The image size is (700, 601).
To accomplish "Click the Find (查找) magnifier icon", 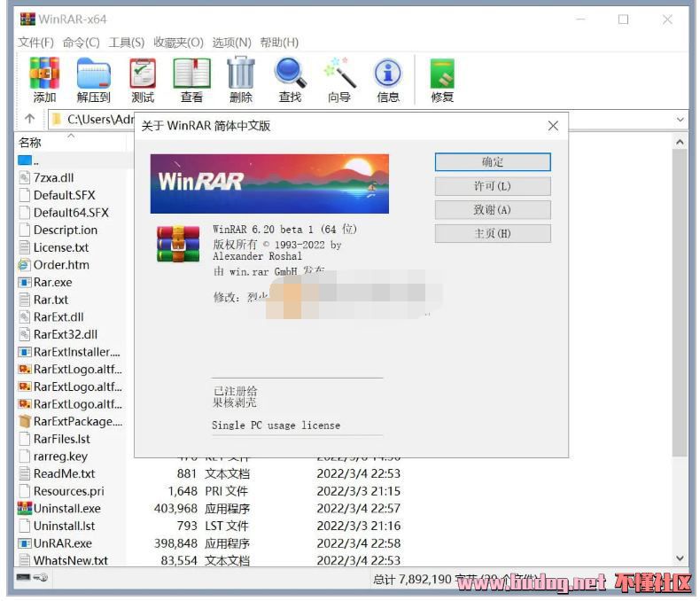I will click(x=290, y=81).
